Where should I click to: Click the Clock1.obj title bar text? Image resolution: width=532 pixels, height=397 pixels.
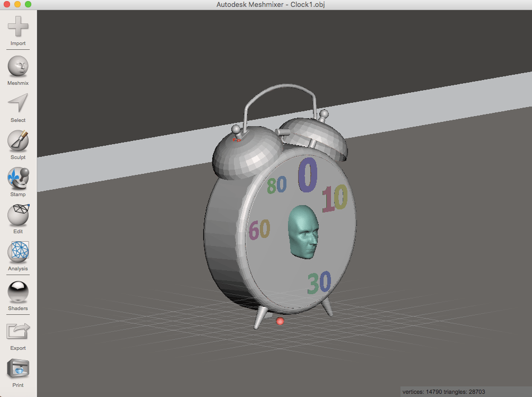(x=271, y=5)
